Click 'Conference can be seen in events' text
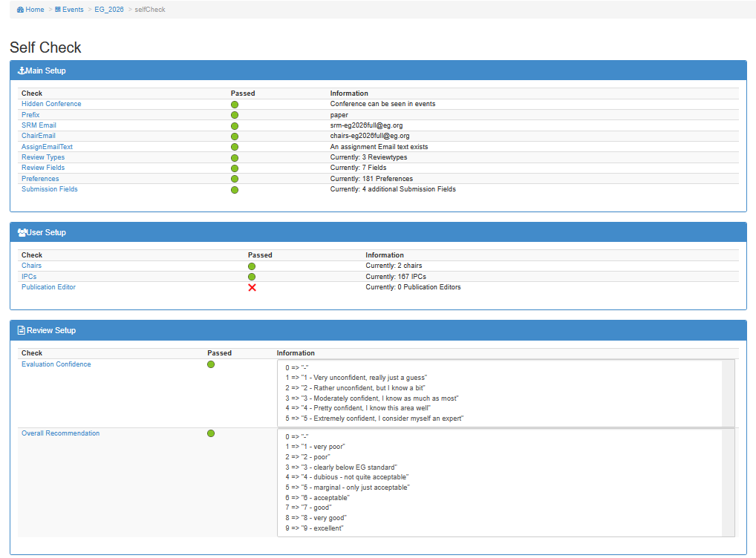This screenshot has height=558, width=756. click(382, 104)
